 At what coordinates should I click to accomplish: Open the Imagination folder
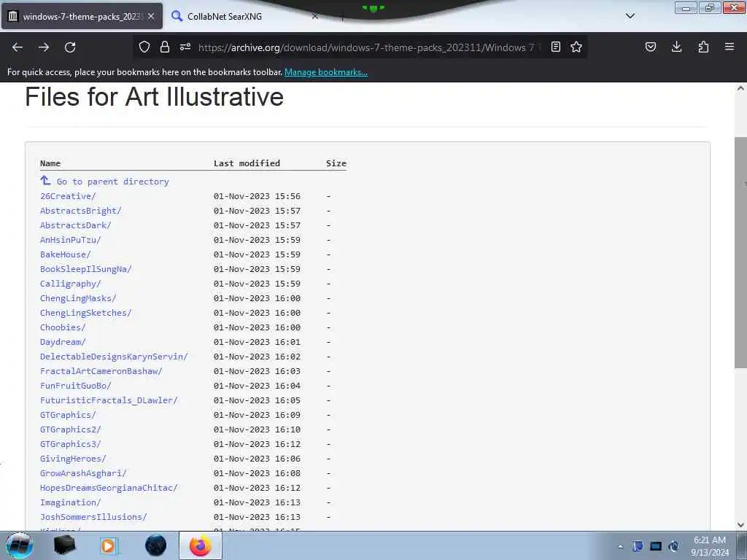pos(71,502)
